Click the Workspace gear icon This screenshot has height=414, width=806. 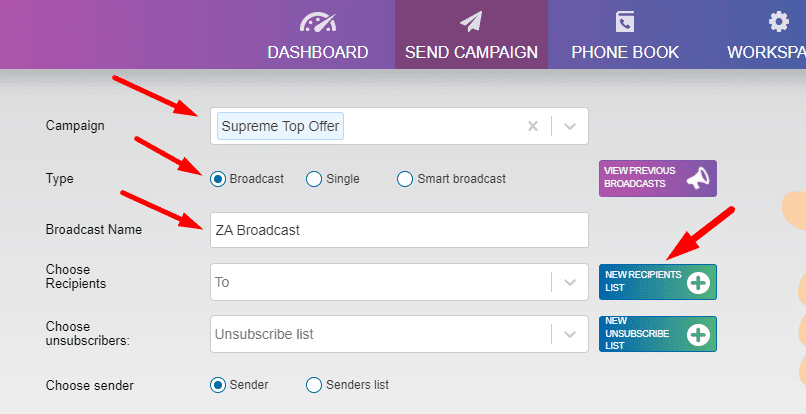tap(778, 22)
